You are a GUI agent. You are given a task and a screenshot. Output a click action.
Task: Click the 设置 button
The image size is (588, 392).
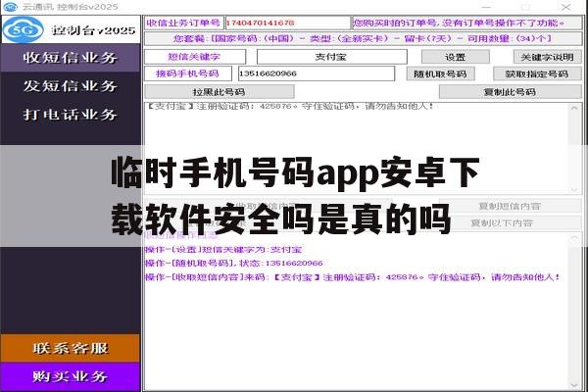(456, 57)
